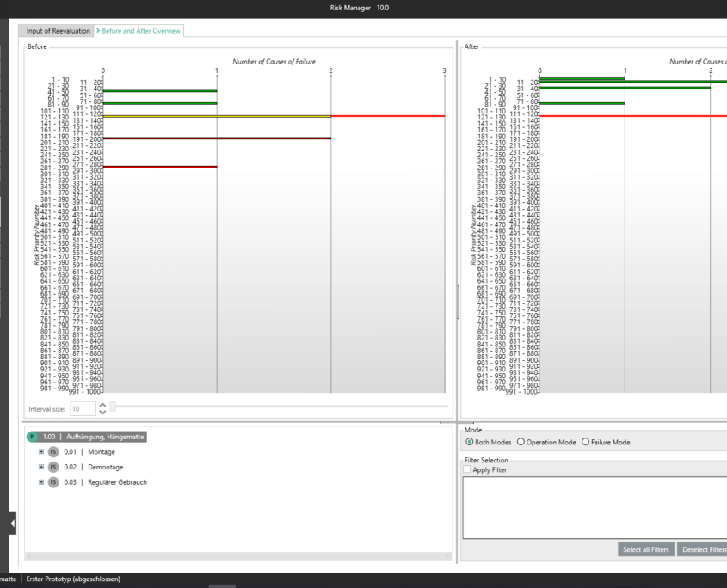Click the FS icon beside Montage
Viewport: 727px width, 588px height.
pyautogui.click(x=52, y=452)
